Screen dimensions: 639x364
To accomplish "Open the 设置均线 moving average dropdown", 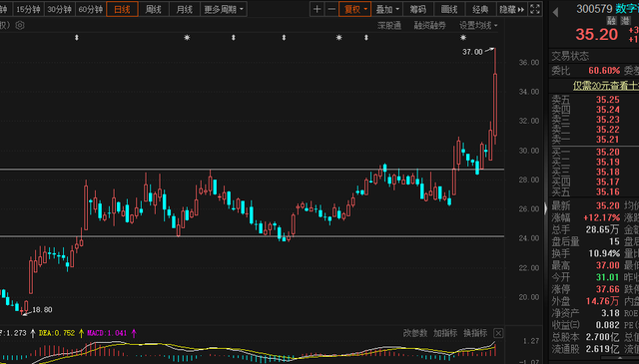I will 478,25.
